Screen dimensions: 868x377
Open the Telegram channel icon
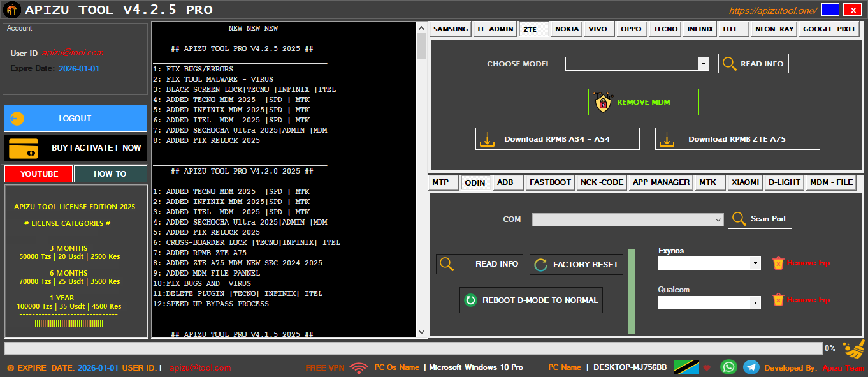(x=751, y=367)
